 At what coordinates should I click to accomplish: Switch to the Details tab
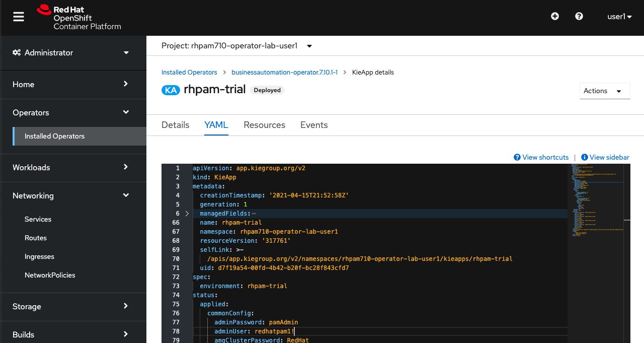(175, 125)
